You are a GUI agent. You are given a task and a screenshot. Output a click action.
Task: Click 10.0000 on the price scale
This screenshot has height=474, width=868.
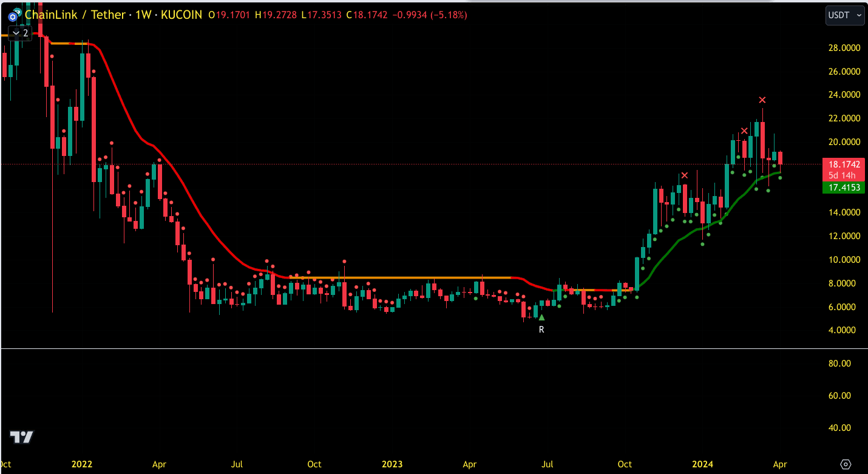tap(844, 260)
